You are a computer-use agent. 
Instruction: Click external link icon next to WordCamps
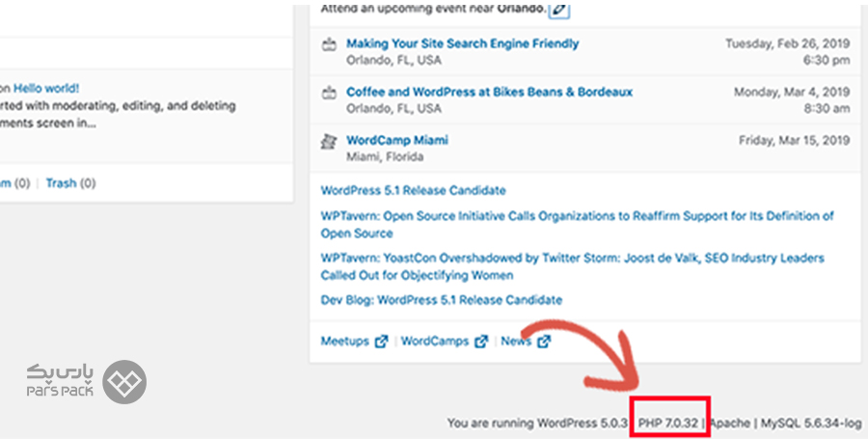[481, 342]
